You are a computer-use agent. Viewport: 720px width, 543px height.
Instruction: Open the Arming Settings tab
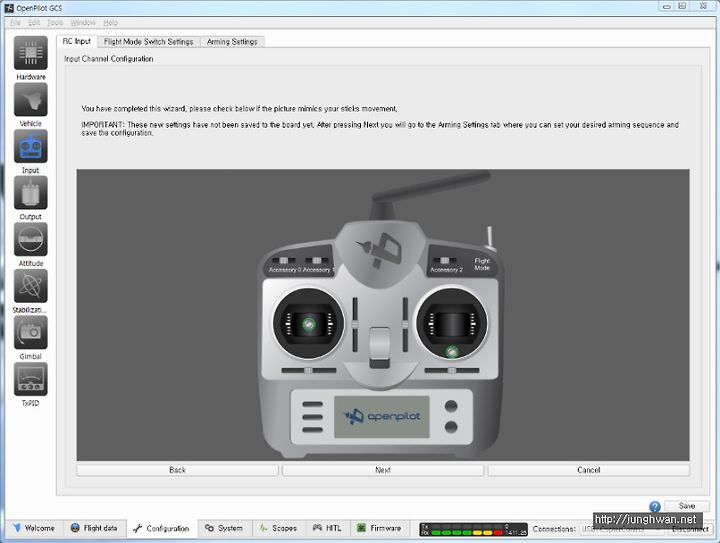coord(232,42)
